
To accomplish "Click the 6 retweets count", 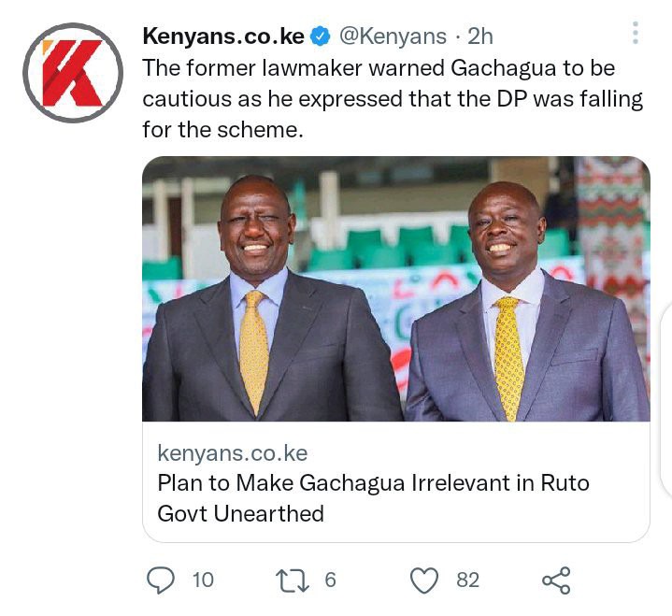I will [x=330, y=580].
